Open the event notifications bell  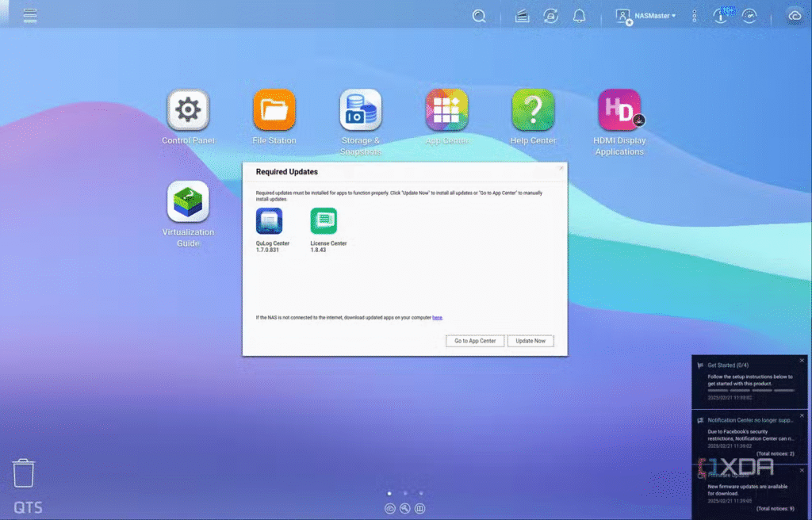point(580,16)
